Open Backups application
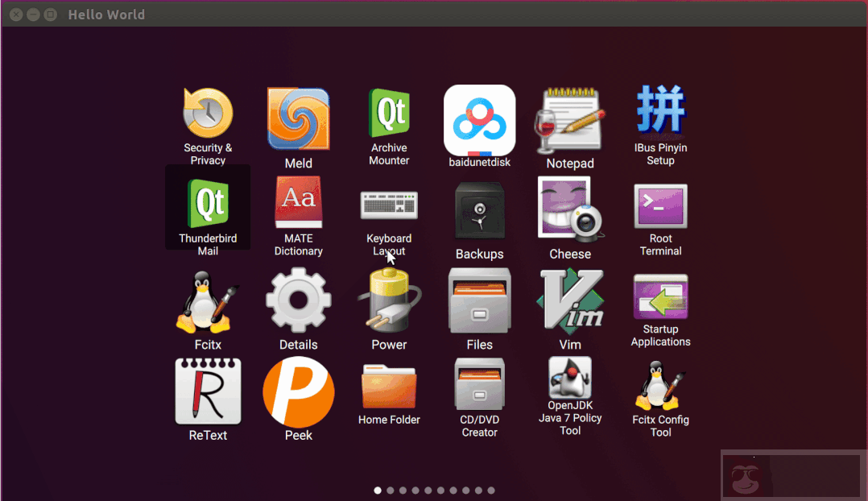This screenshot has height=501, width=868. 479,210
